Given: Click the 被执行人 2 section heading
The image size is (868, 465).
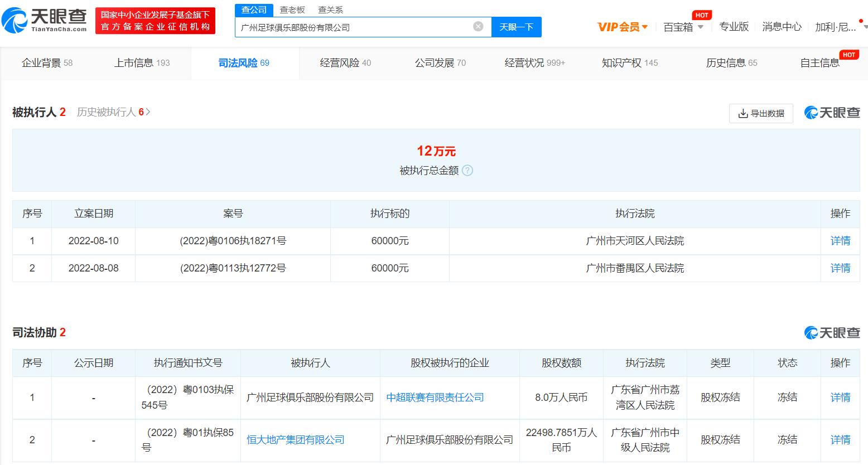Looking at the screenshot, I should (x=39, y=112).
